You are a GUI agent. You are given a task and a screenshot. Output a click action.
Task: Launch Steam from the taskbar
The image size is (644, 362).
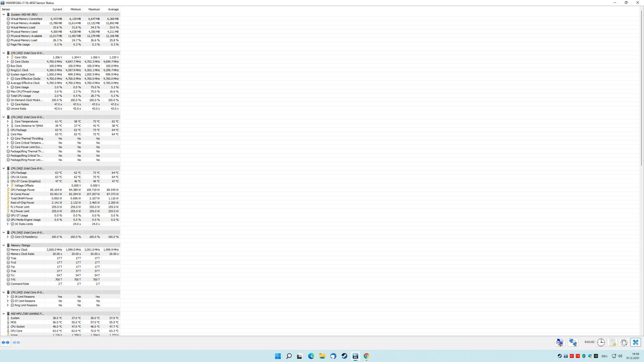pos(344,356)
